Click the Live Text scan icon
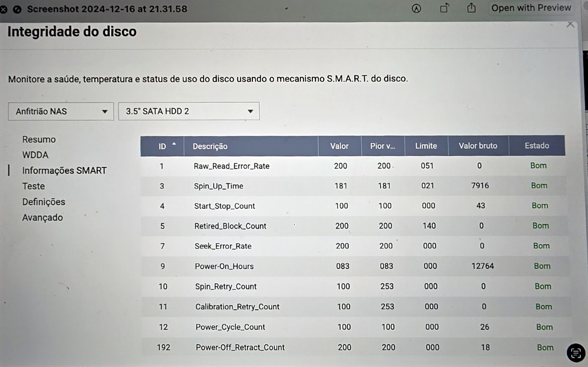The image size is (588, 367). 576,353
